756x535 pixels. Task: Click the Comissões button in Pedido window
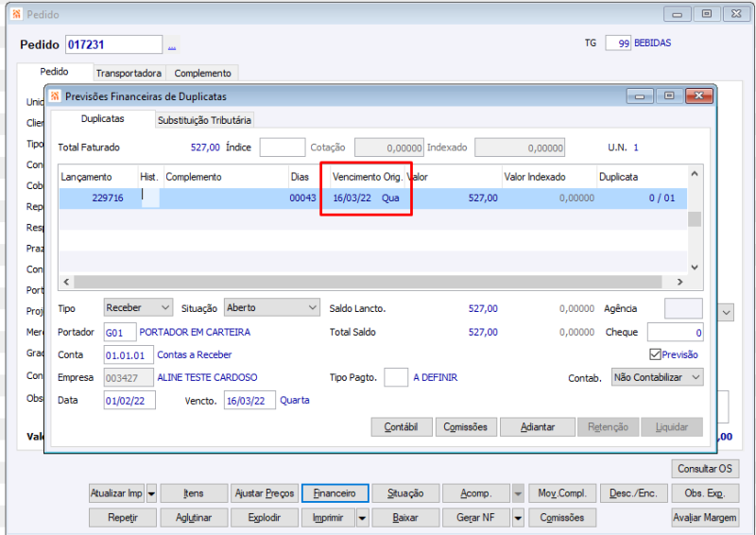562,518
